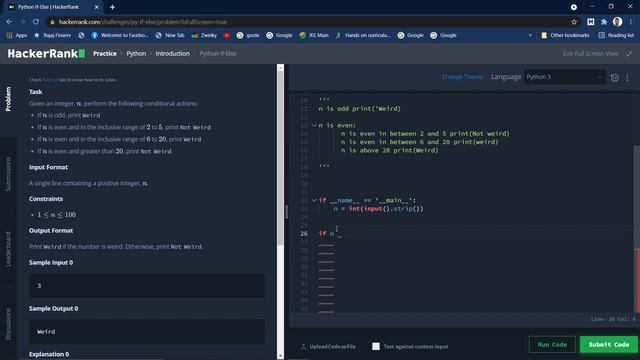The height and width of the screenshot is (360, 640).
Task: Click the 'Output Format' heading
Action: pyautogui.click(x=51, y=231)
